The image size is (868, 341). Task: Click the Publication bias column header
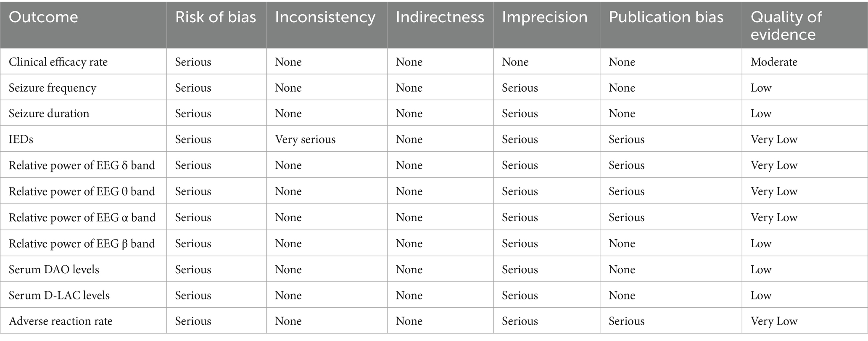tap(666, 17)
